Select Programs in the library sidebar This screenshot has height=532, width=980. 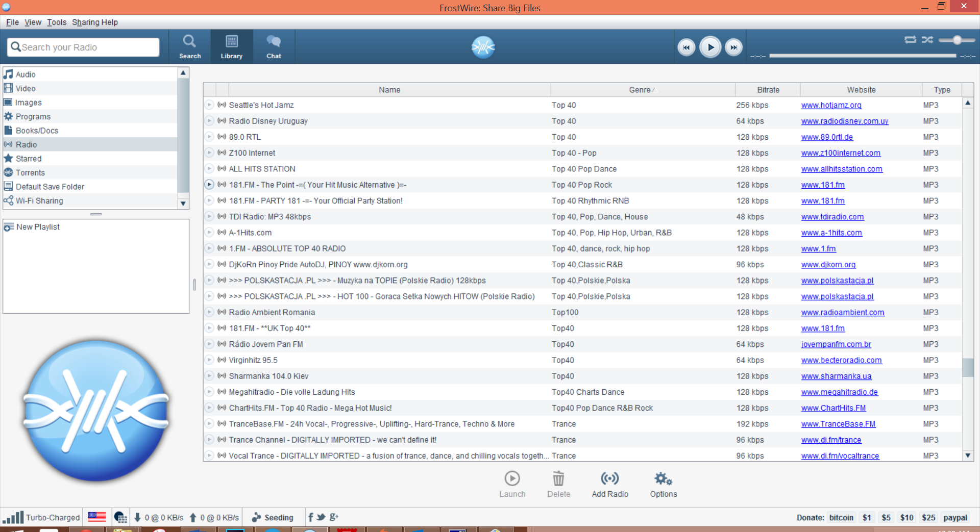tap(90, 116)
